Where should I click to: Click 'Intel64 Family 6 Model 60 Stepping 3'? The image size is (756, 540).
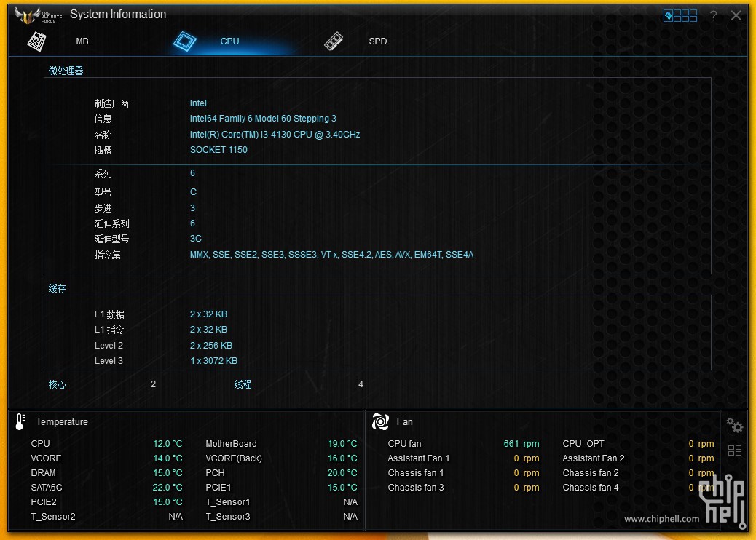coord(263,119)
